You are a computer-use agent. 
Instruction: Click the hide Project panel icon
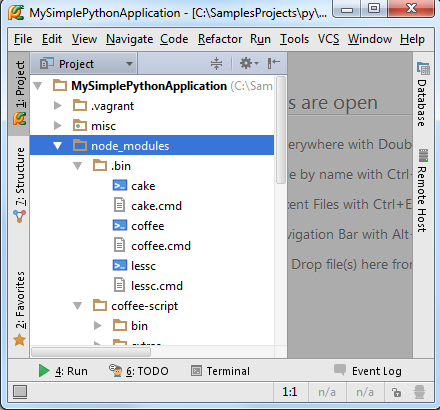click(273, 63)
